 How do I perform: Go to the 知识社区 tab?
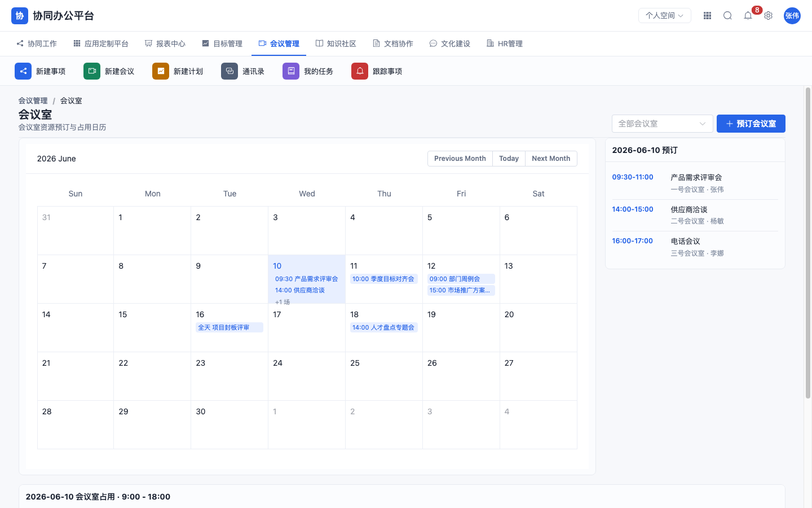336,43
